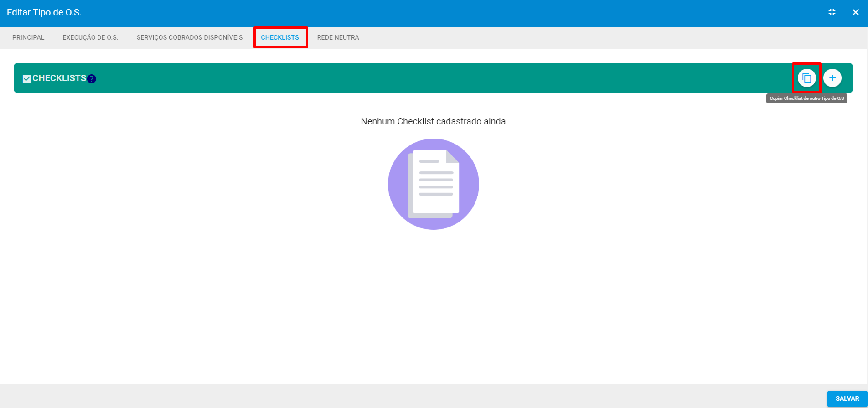Switch to the Principal tab

(28, 37)
